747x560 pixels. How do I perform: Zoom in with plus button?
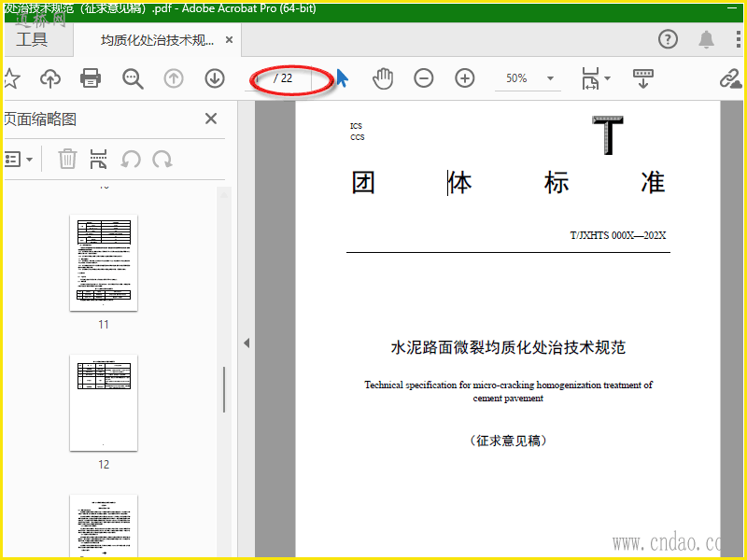(464, 78)
